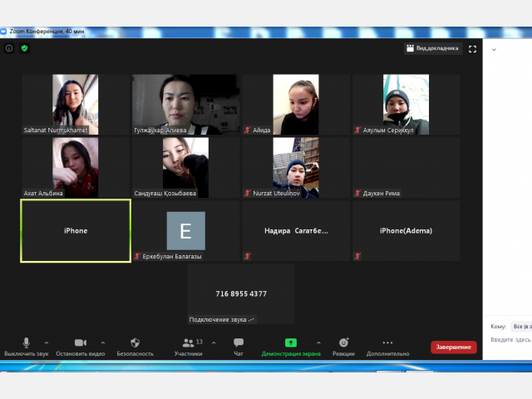Open Дополнительно three-dots menu
532x399 pixels.
pos(388,347)
